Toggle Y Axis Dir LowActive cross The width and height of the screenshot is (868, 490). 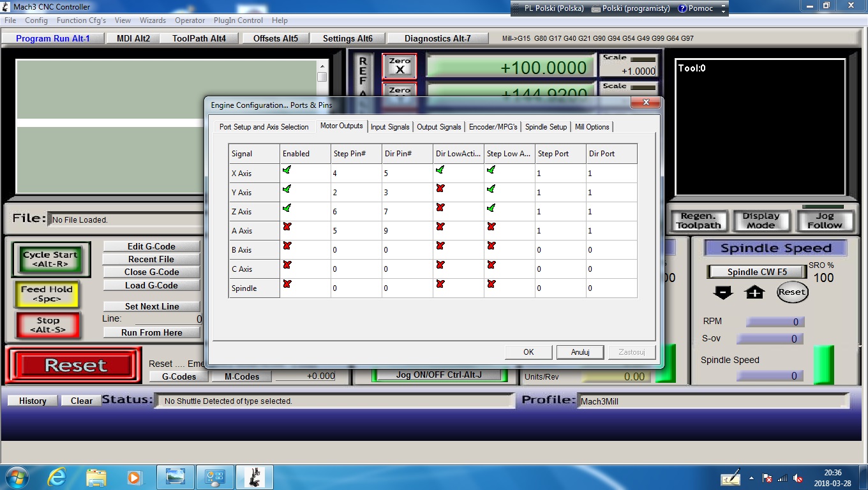coord(440,189)
